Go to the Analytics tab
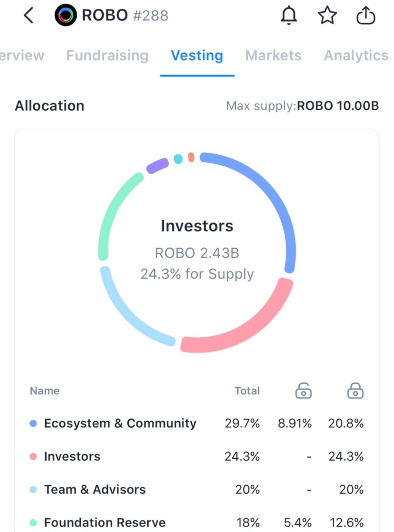Image resolution: width=394 pixels, height=532 pixels. point(356,55)
